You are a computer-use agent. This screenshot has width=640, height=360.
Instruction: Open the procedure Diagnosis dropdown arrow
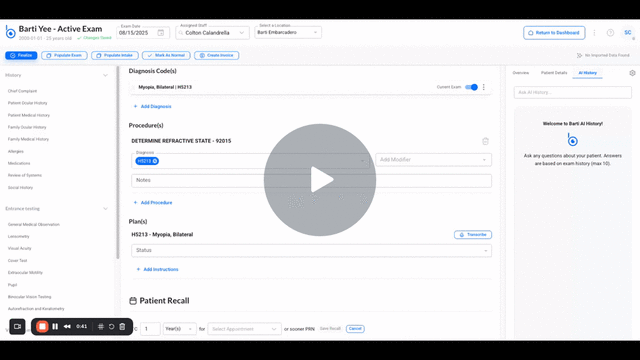click(362, 161)
